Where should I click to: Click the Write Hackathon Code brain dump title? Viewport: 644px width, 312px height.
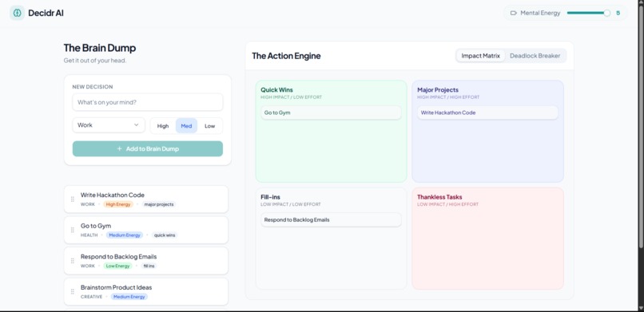point(113,195)
